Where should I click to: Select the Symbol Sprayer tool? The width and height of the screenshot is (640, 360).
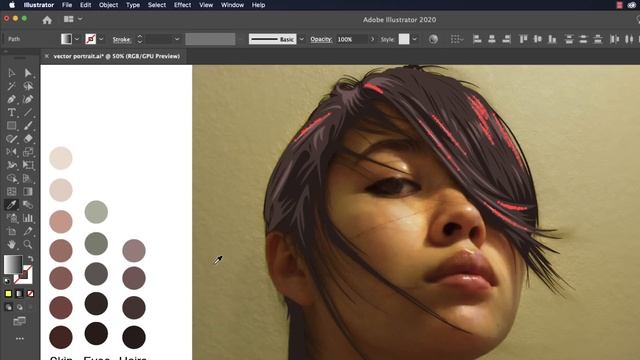11,218
